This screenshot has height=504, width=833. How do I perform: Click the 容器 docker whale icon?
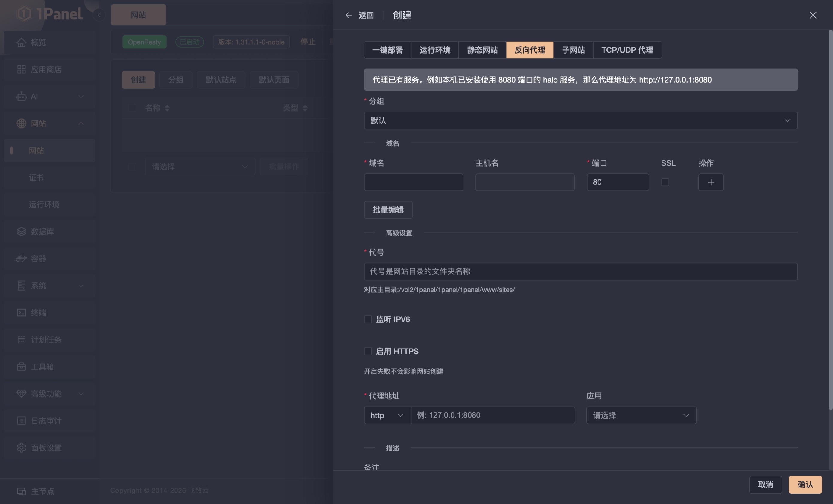coord(21,259)
